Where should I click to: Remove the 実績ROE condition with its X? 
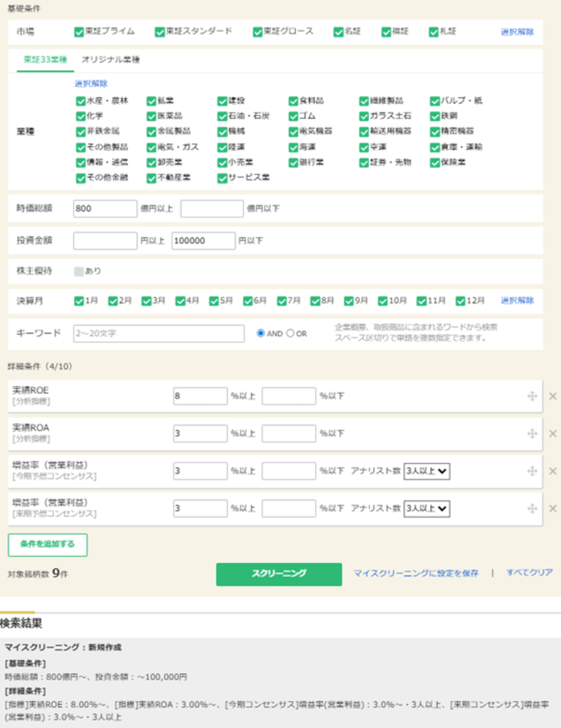(552, 396)
